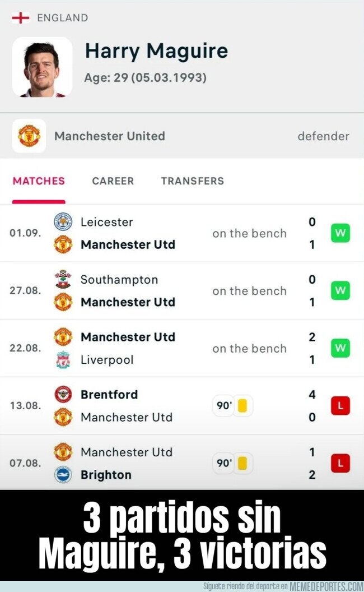Click yellow card icon in Brighton match
This screenshot has height=592, width=364.
click(242, 463)
